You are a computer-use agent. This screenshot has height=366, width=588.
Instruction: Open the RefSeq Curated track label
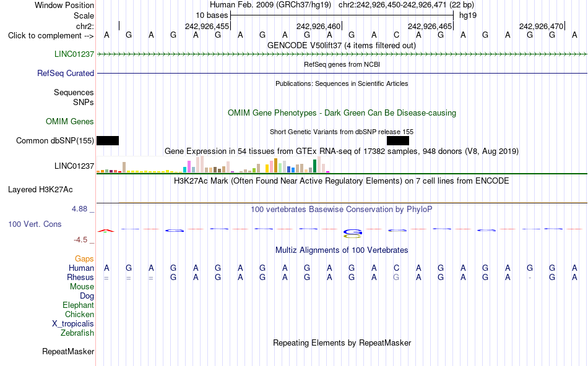point(65,73)
